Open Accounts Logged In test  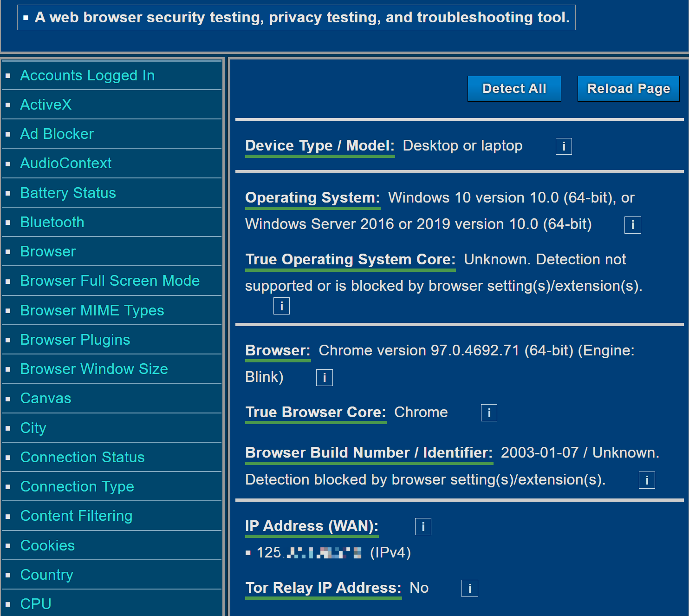pos(87,75)
